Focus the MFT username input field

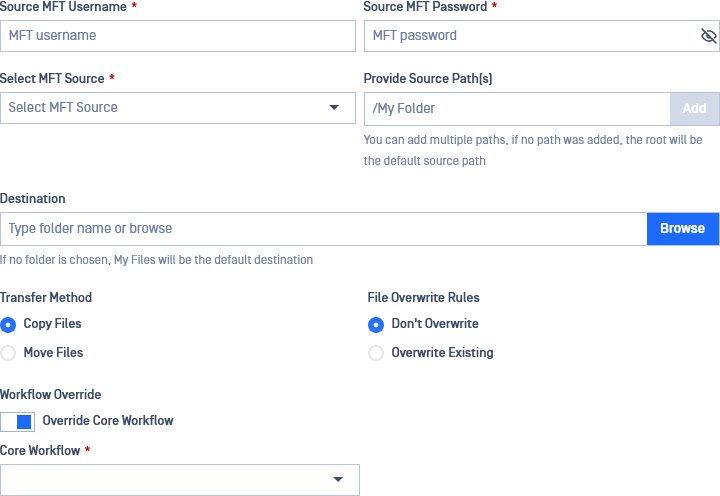178,36
